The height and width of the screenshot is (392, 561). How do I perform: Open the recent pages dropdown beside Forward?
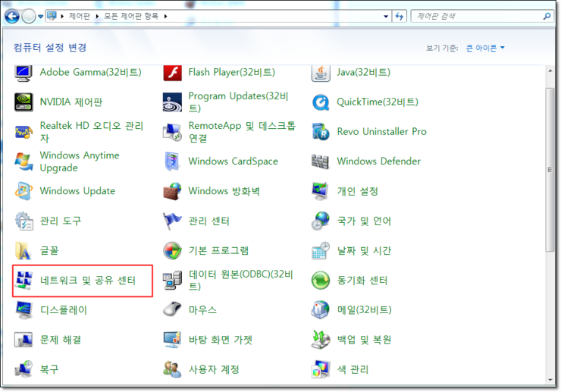[x=40, y=16]
